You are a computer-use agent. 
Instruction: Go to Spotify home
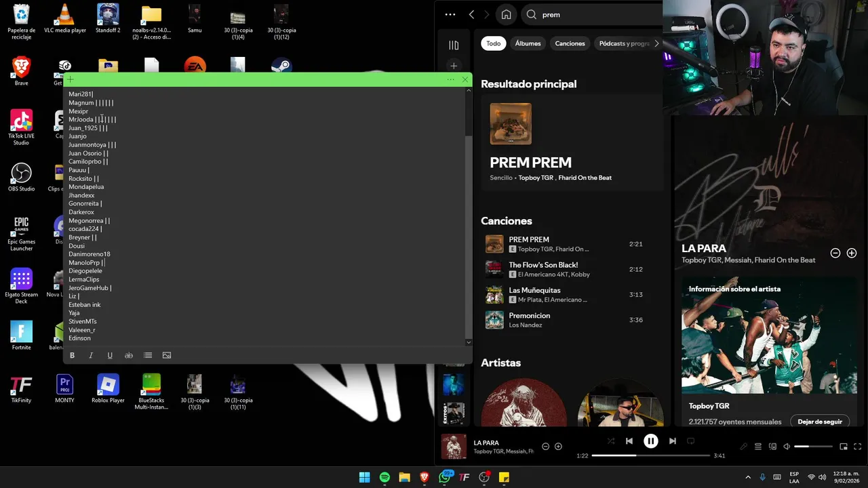click(x=506, y=14)
